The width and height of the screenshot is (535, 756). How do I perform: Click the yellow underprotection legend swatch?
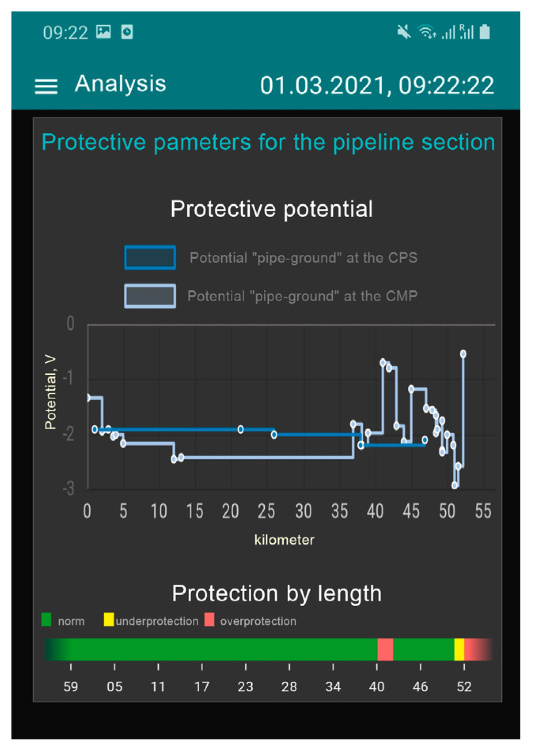109,619
